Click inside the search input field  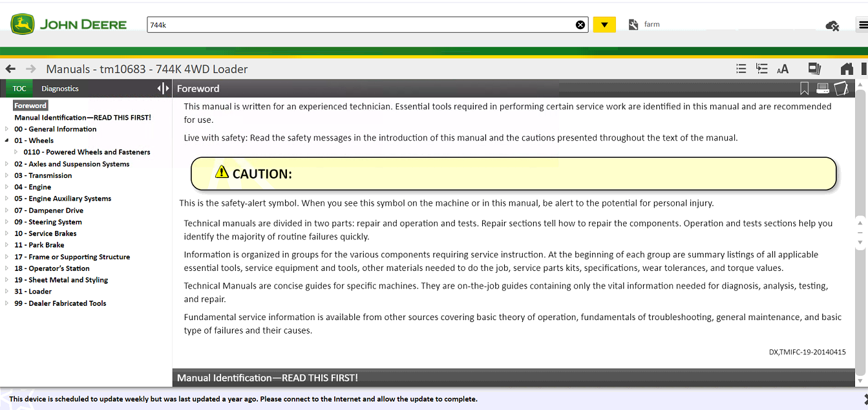click(362, 24)
